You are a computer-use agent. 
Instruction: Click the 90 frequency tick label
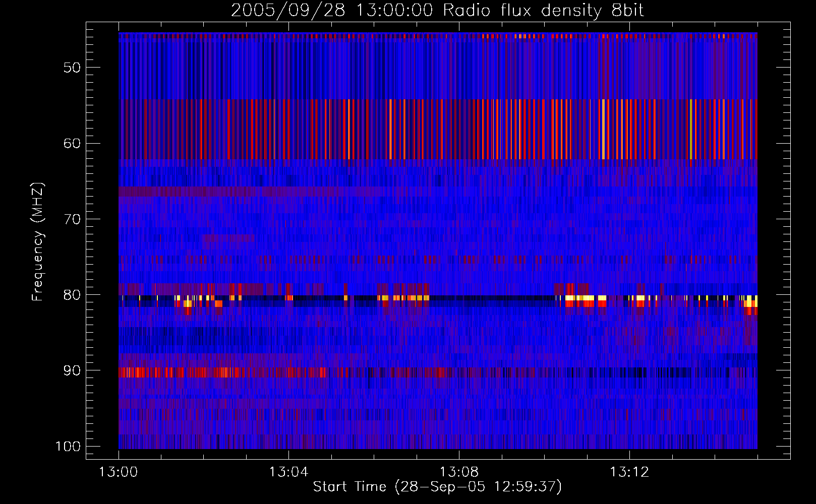pyautogui.click(x=72, y=370)
